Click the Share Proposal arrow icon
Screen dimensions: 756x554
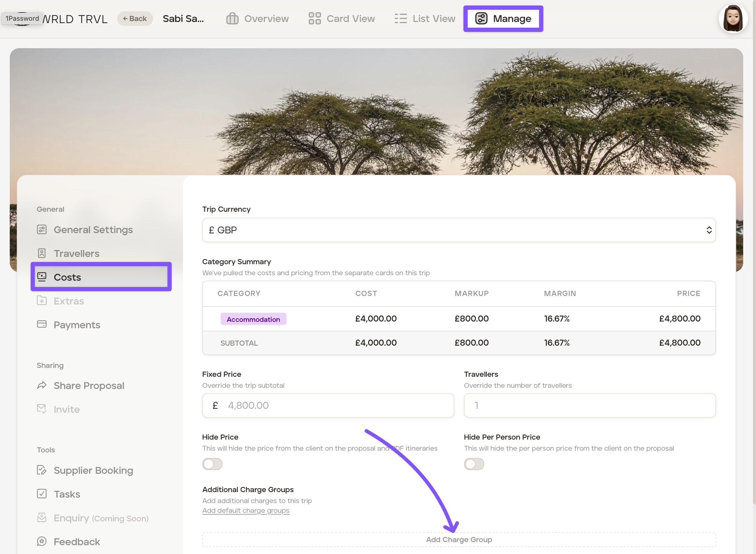point(41,385)
